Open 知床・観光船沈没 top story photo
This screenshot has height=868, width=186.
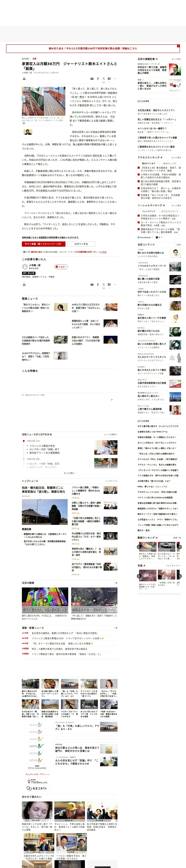45,512
